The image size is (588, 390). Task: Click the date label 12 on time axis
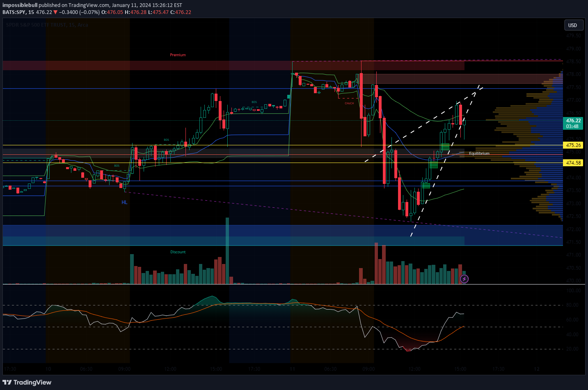tap(537, 369)
